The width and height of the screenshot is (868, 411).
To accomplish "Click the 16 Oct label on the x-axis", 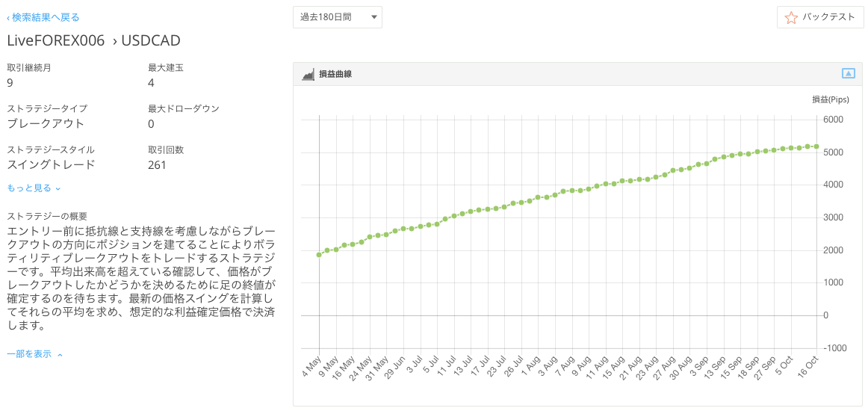I will (x=808, y=367).
